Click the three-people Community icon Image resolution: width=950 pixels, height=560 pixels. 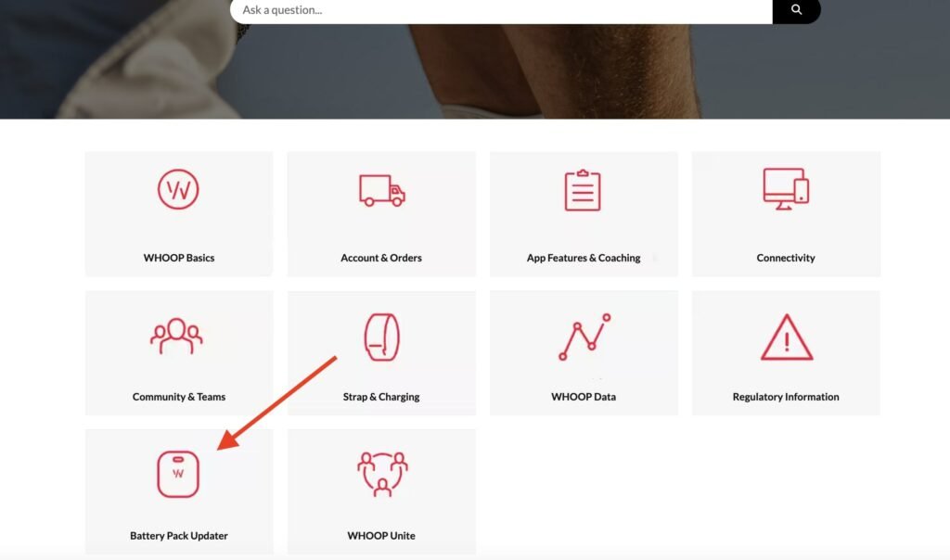click(177, 336)
